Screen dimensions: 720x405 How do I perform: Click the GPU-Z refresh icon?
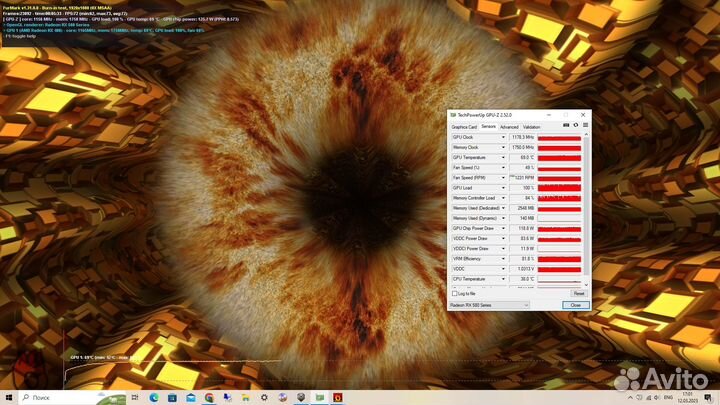point(576,125)
